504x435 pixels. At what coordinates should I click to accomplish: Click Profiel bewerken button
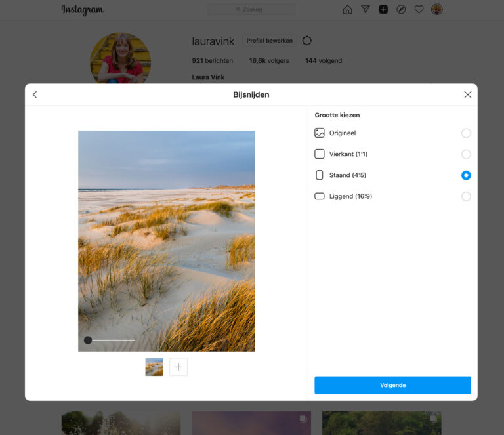pos(269,41)
